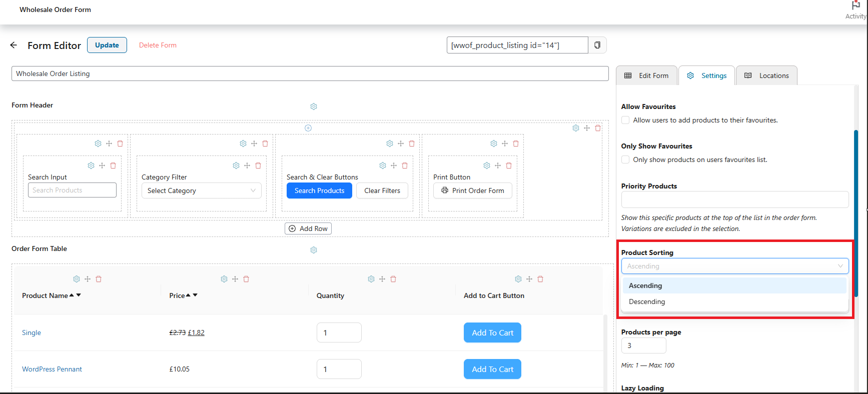Sort Price ascending using the up arrow
868x394 pixels.
click(188, 295)
